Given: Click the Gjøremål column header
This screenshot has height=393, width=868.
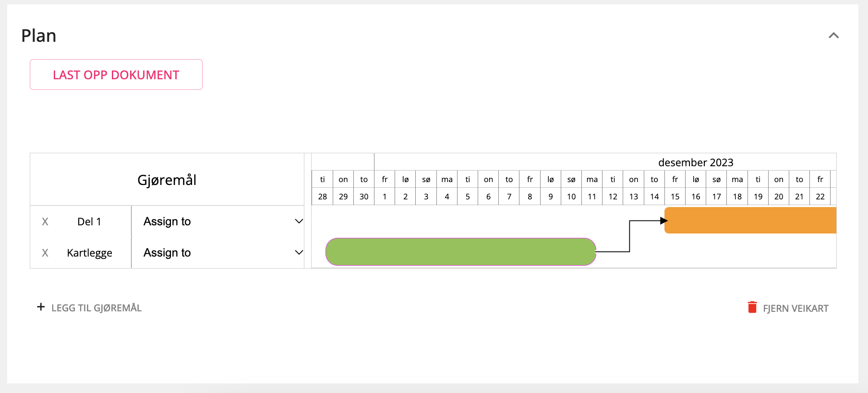Looking at the screenshot, I should point(167,180).
